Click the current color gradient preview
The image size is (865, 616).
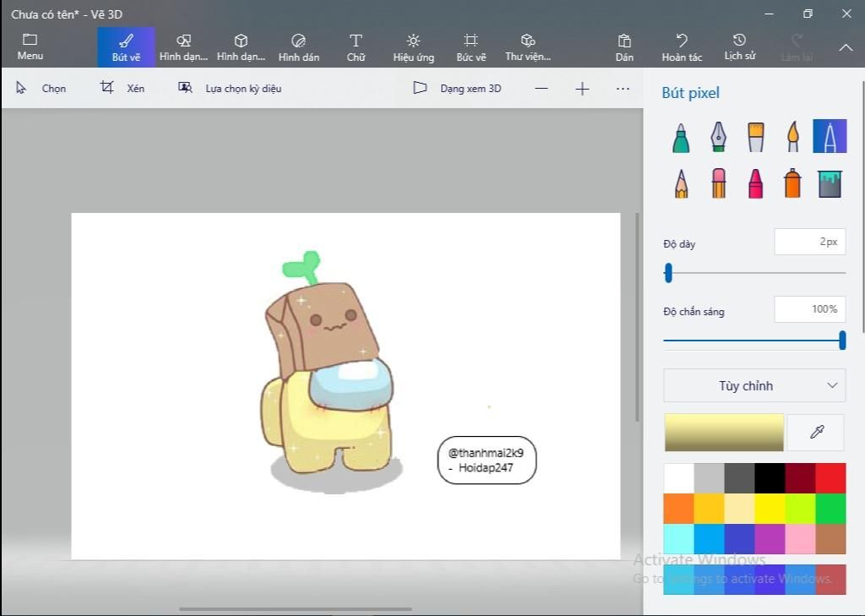point(724,432)
